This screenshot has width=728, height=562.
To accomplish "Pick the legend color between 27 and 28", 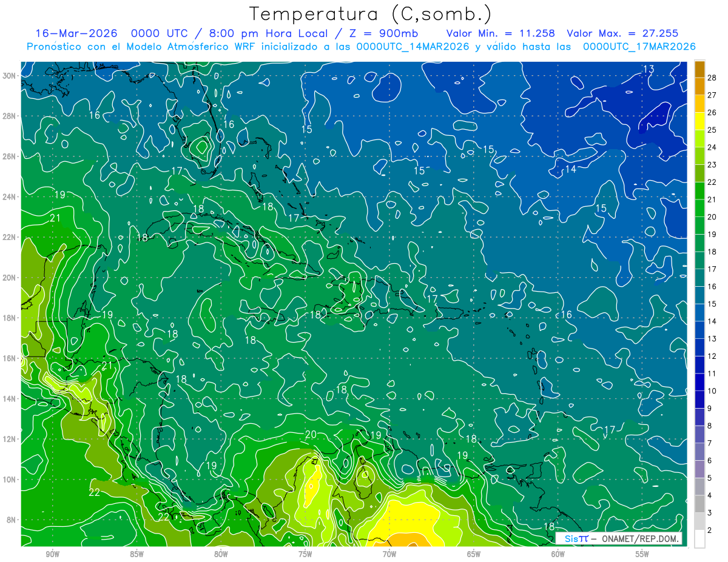I will tap(699, 86).
